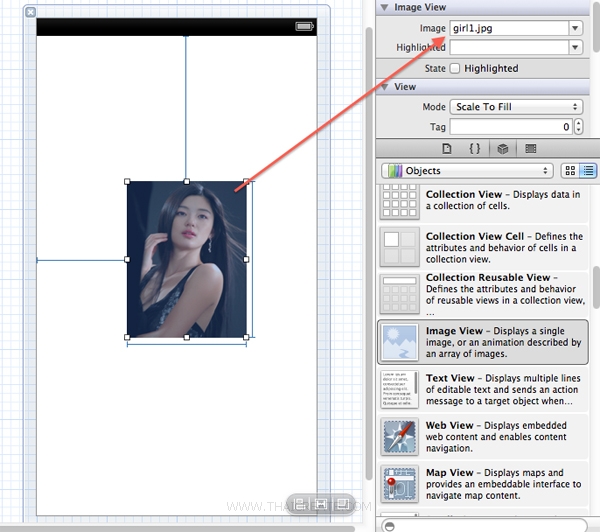
Task: Select Collection View Cell description text
Action: 504,248
